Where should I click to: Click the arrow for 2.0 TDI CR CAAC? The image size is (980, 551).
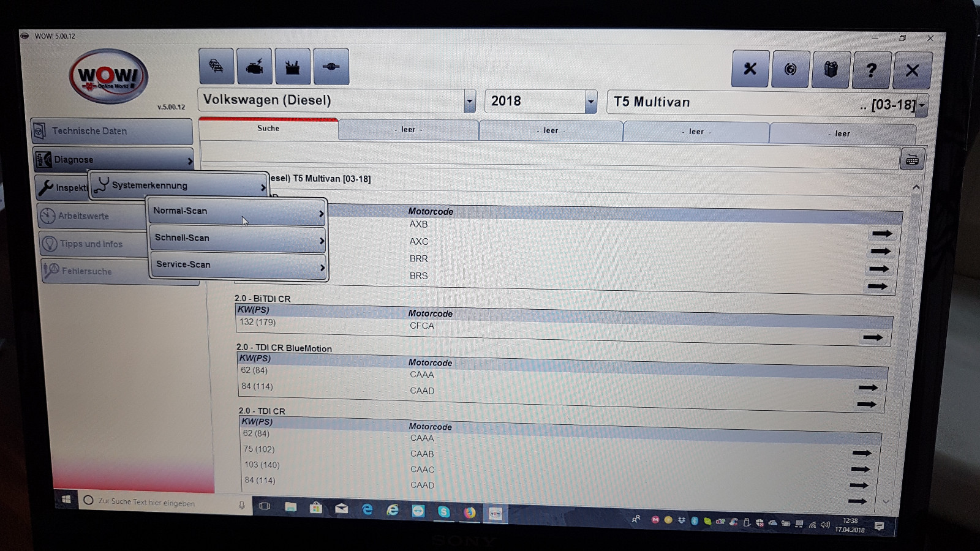[x=859, y=485]
